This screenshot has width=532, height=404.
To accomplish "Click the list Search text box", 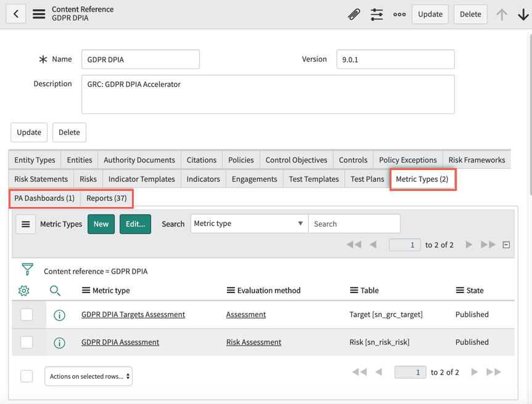I will [x=354, y=224].
